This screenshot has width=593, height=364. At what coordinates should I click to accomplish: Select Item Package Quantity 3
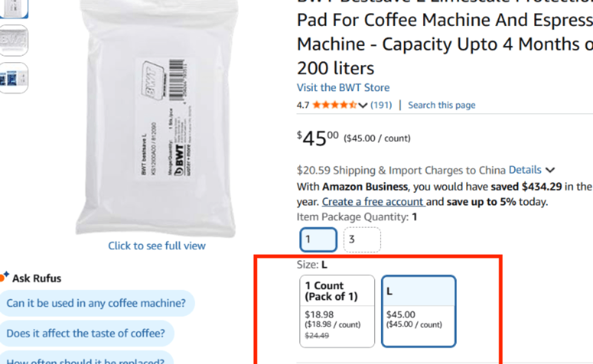click(362, 240)
